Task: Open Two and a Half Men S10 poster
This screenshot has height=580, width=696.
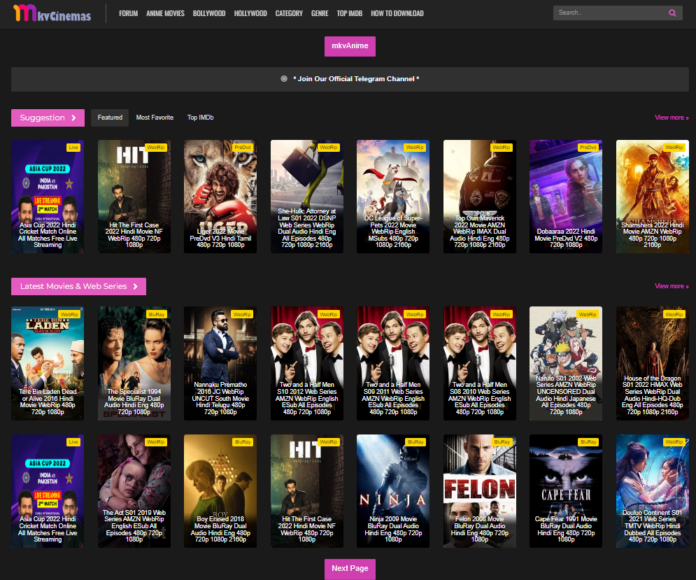Action: tap(307, 363)
